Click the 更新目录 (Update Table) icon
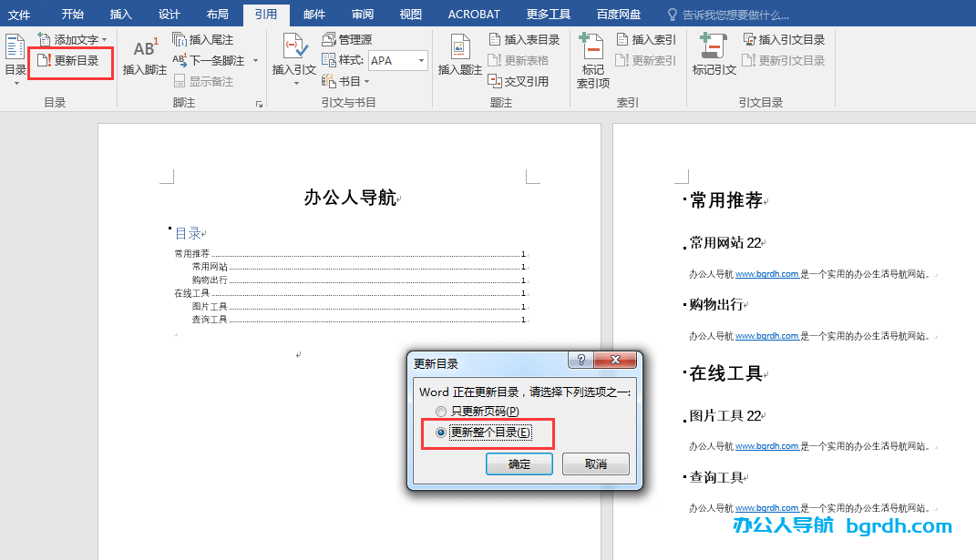Screen dimensions: 976x560 tap(70, 62)
